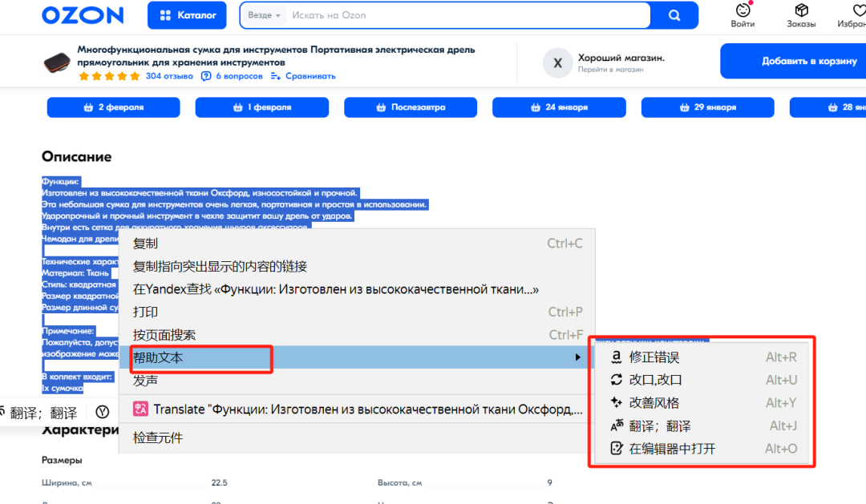Click the Размеры subheading
Image resolution: width=866 pixels, height=504 pixels.
(62, 460)
